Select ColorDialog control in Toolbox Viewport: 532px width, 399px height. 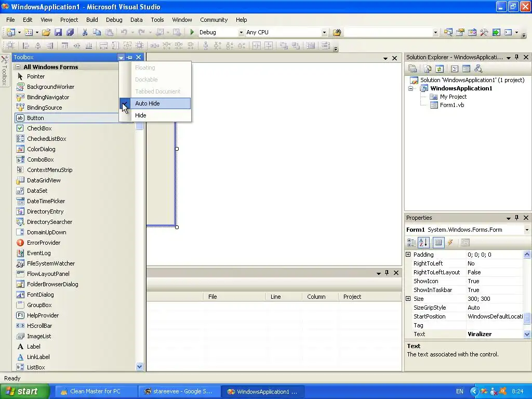tap(41, 149)
